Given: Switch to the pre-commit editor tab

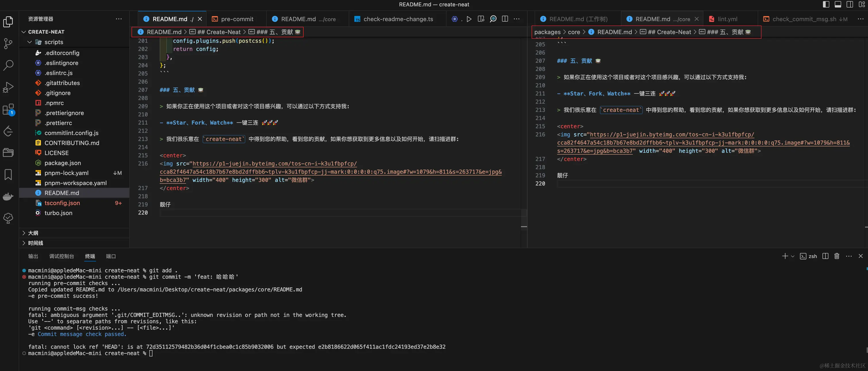Looking at the screenshot, I should click(x=237, y=19).
